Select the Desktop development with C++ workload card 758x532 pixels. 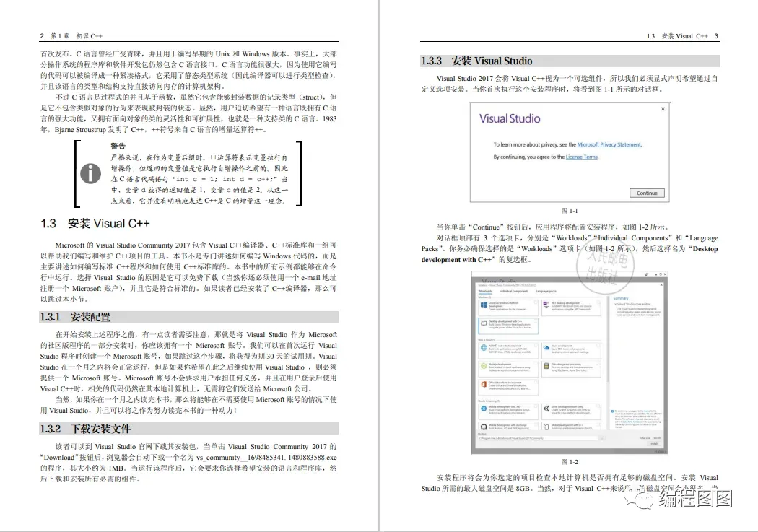coord(508,326)
